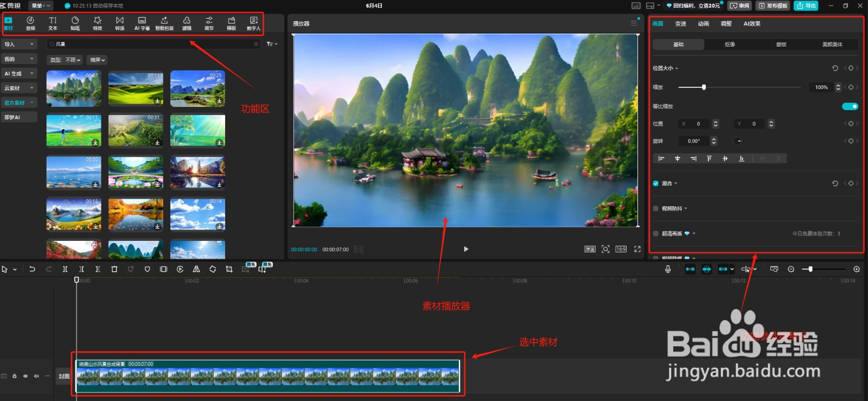
Task: Click the align left icon in alignment row
Action: tap(661, 158)
